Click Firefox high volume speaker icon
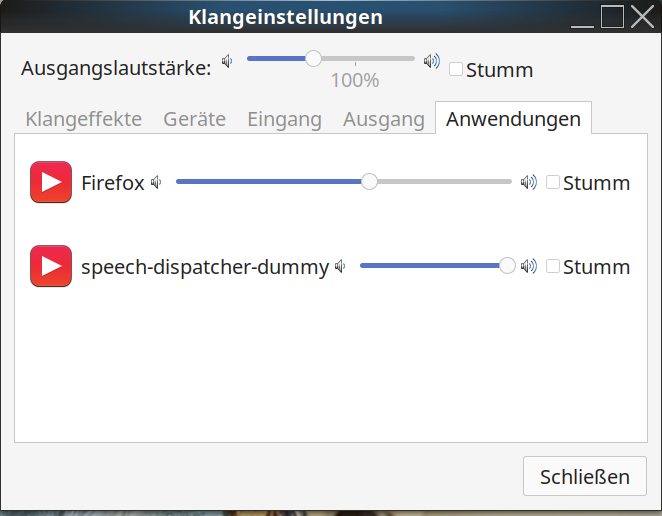This screenshot has height=516, width=662. 528,183
